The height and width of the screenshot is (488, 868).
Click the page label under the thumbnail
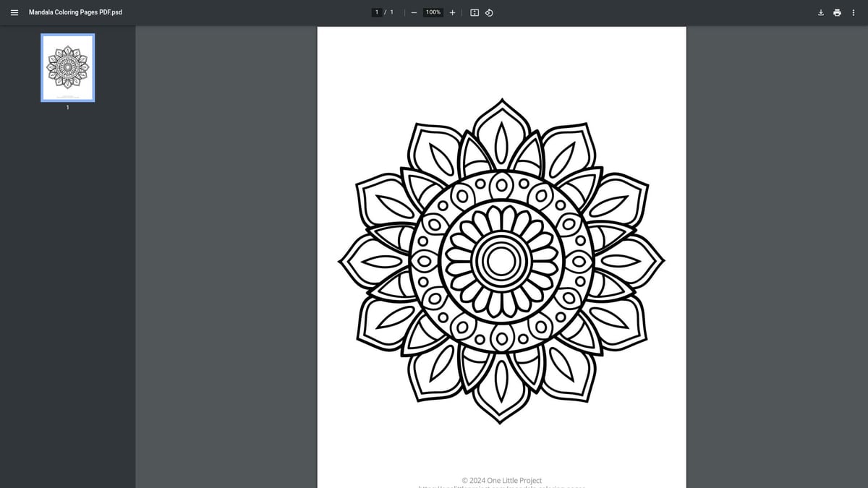click(x=67, y=107)
